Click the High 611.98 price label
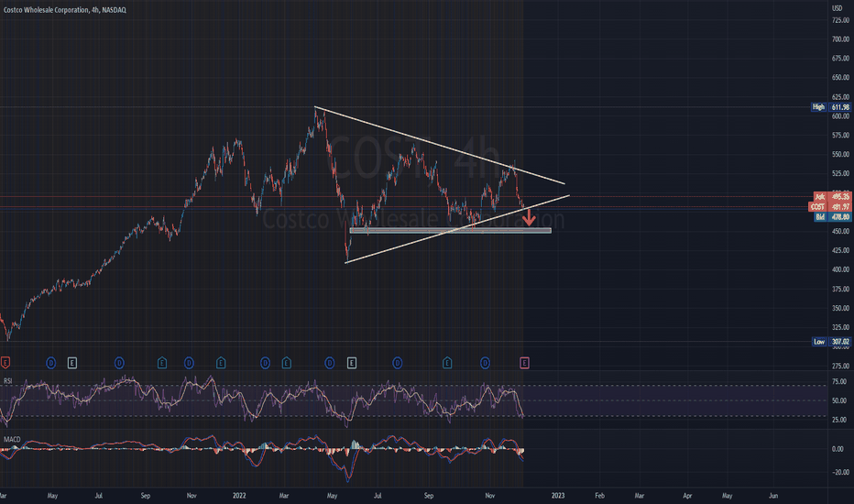The image size is (854, 504). [830, 107]
